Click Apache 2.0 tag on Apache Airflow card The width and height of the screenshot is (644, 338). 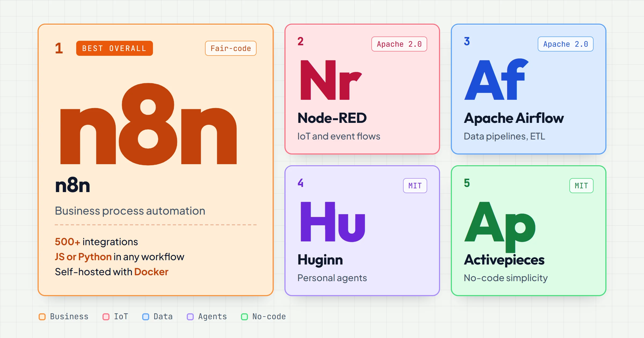(x=566, y=44)
